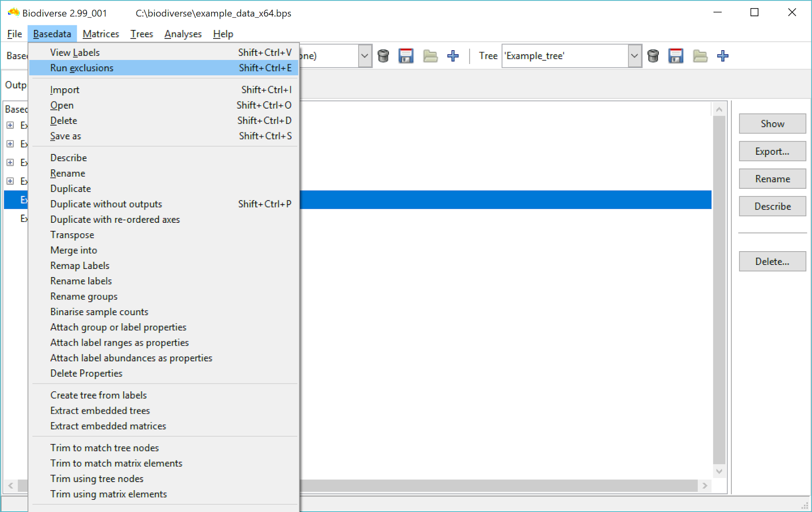Save Example_tree with the disk icon
The width and height of the screenshot is (812, 512).
point(675,56)
